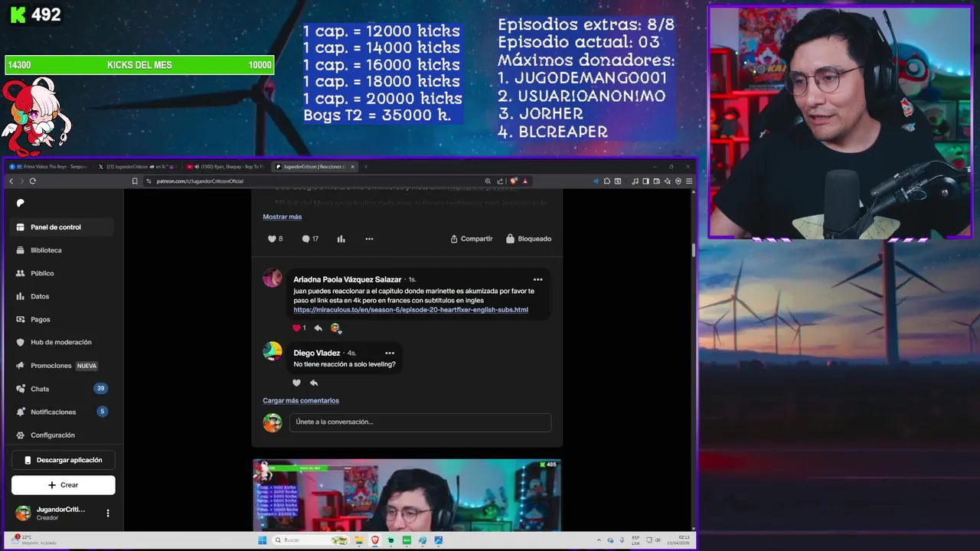Open the browser extensions puzzle icon

pyautogui.click(x=606, y=181)
